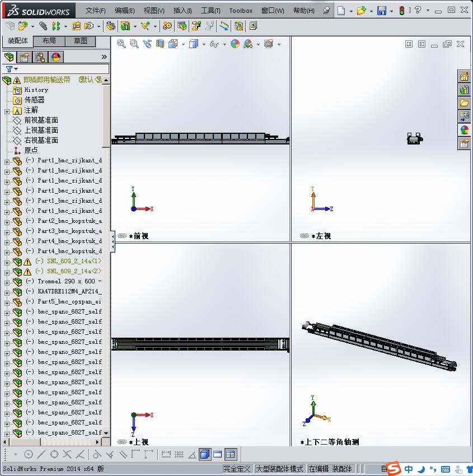Open the 文件(F) menu
Image resolution: width=473 pixels, height=476 pixels.
click(96, 11)
